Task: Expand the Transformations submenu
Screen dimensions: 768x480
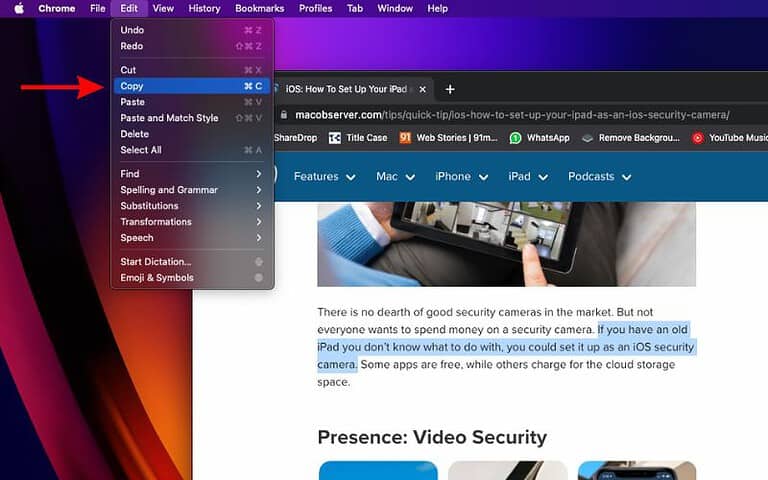Action: 190,222
